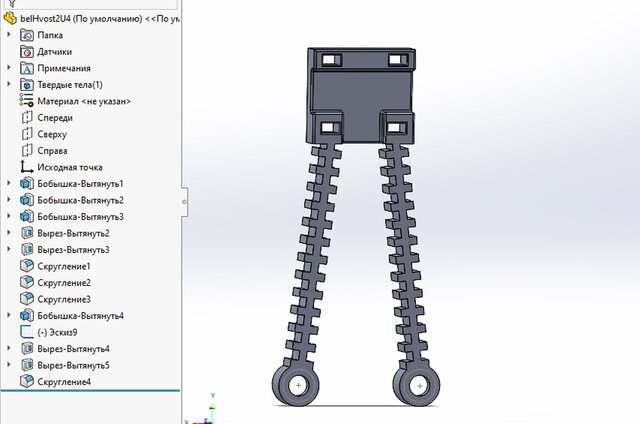
Task: Select Скругление4 in the feature tree
Action: coord(64,382)
